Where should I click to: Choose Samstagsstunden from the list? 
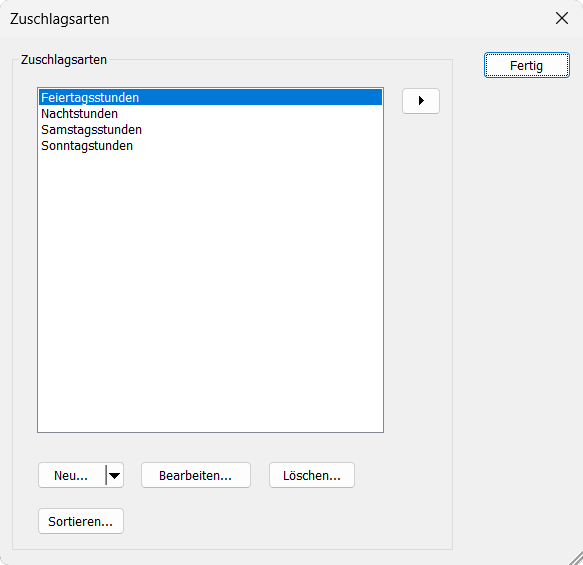pyautogui.click(x=210, y=129)
